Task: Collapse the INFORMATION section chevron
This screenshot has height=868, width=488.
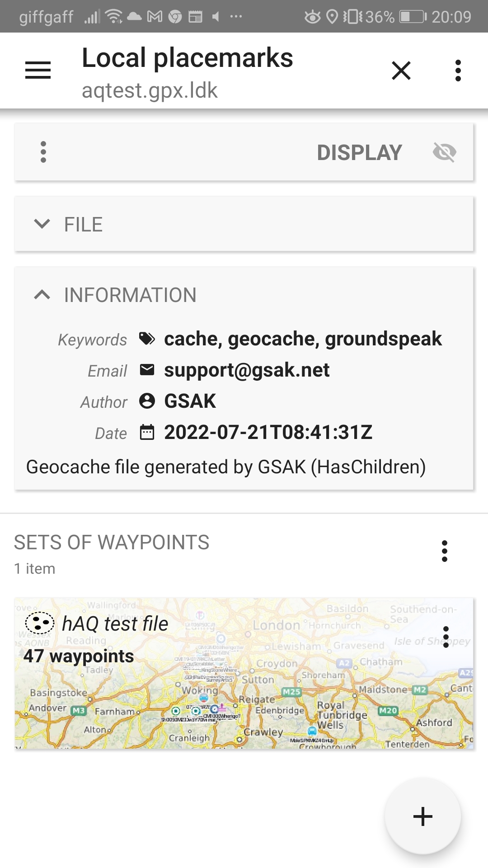Action: 42,295
